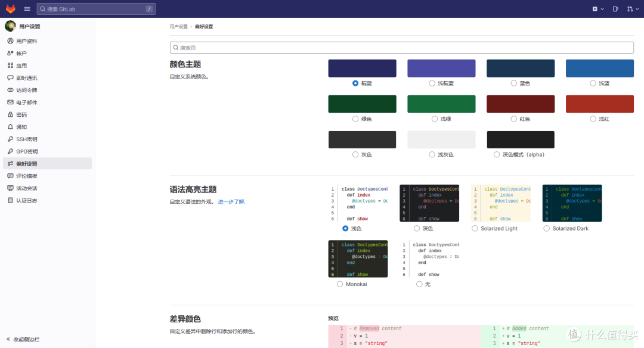Click the Solarized Dark code preview thumbnail

(x=572, y=203)
